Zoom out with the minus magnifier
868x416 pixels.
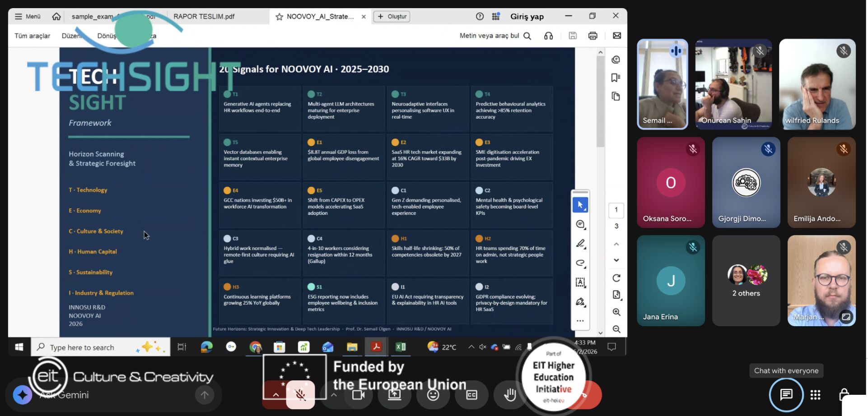616,329
